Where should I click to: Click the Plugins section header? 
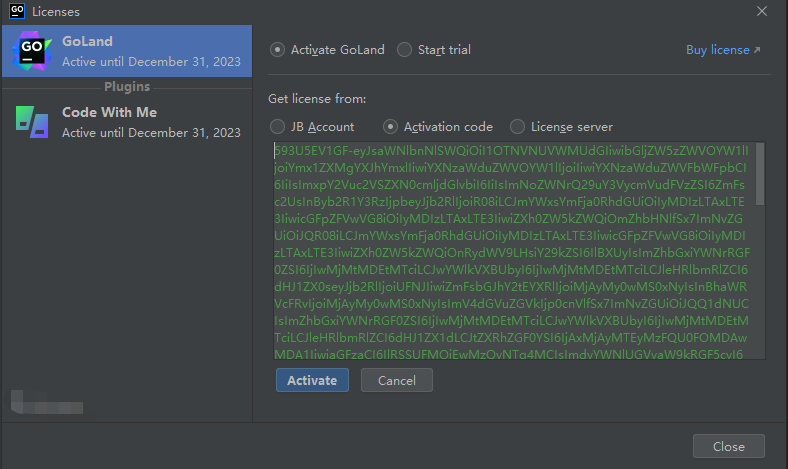[x=127, y=87]
